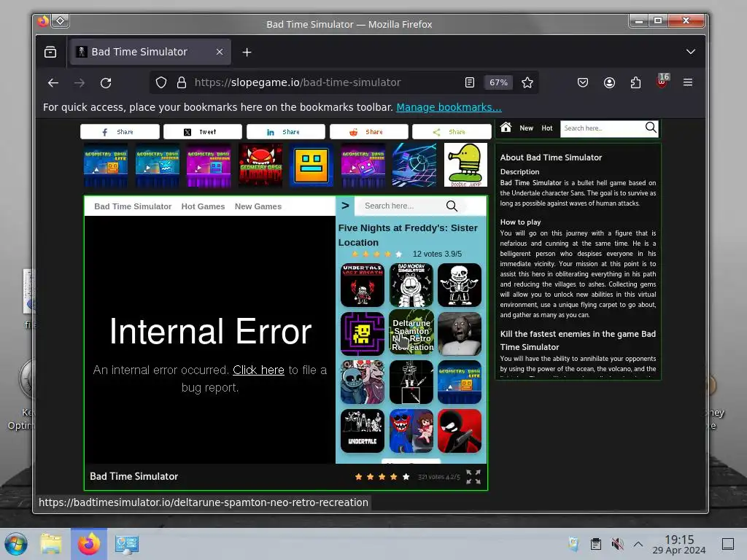Open the extensions puzzle icon
Viewport: 747px width, 560px height.
[x=635, y=83]
